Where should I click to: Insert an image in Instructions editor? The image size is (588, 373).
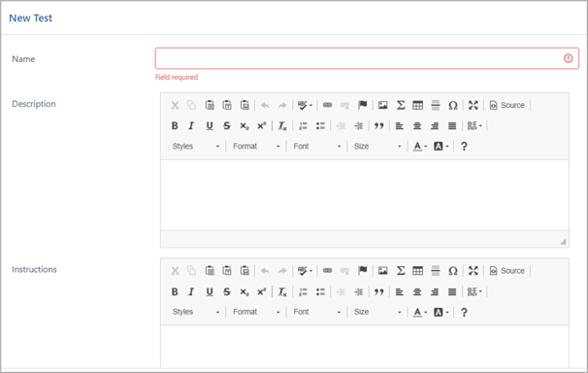coord(382,271)
